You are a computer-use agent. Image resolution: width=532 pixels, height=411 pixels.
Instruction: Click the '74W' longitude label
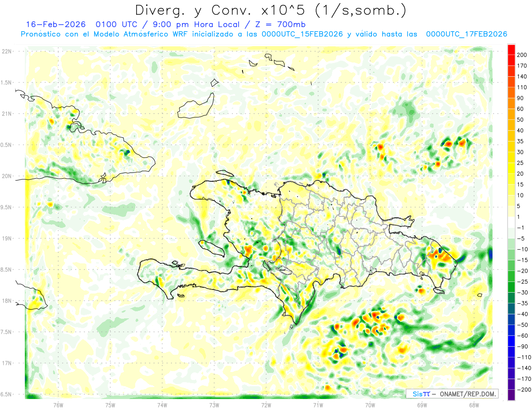click(162, 405)
